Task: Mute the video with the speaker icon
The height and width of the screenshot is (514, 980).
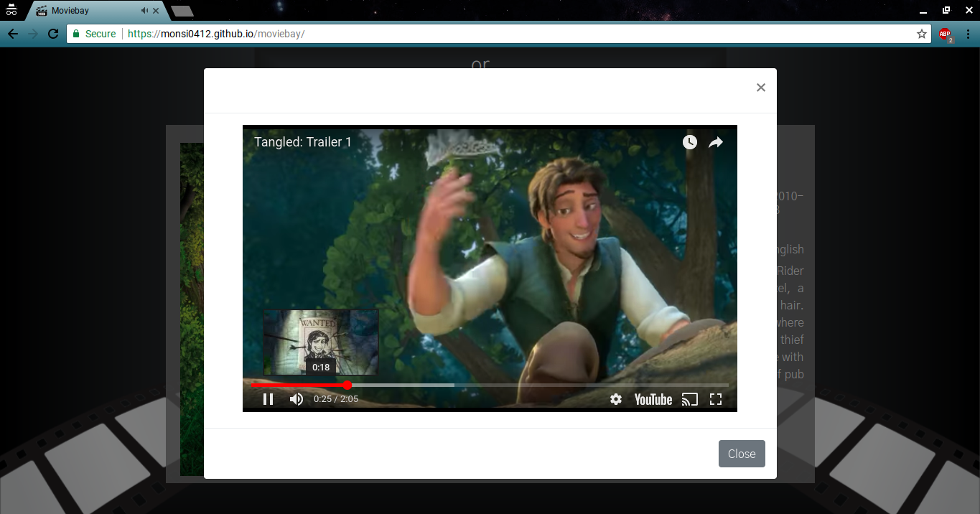Action: coord(297,399)
